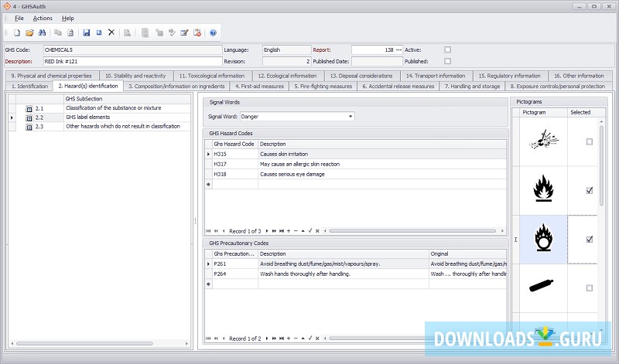The image size is (619, 364).
Task: Click the exploding bomb pictogram
Action: click(x=539, y=141)
